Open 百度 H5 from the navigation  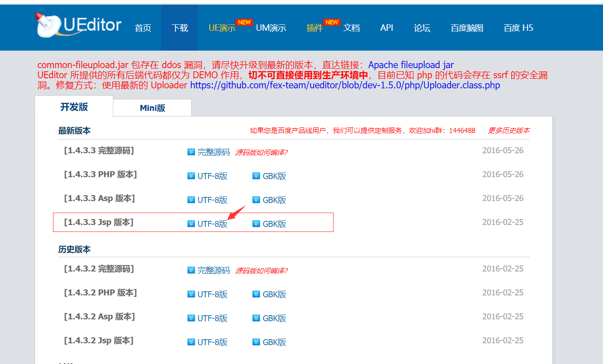tap(518, 28)
